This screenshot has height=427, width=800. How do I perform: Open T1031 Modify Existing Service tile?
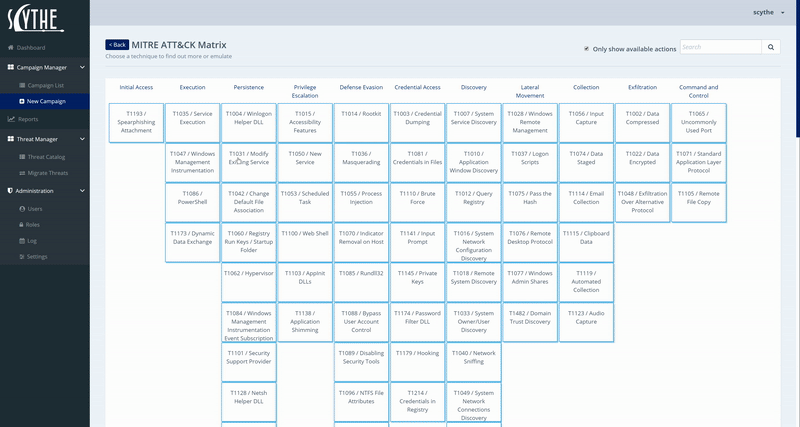(249, 163)
